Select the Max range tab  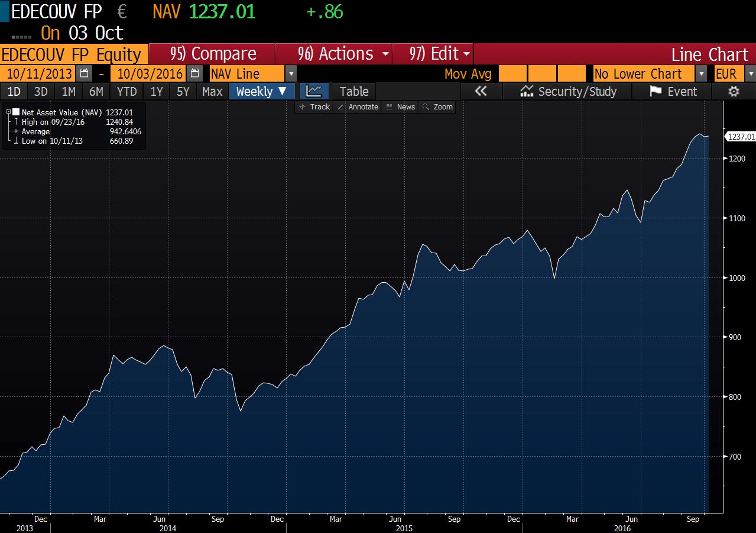click(212, 91)
